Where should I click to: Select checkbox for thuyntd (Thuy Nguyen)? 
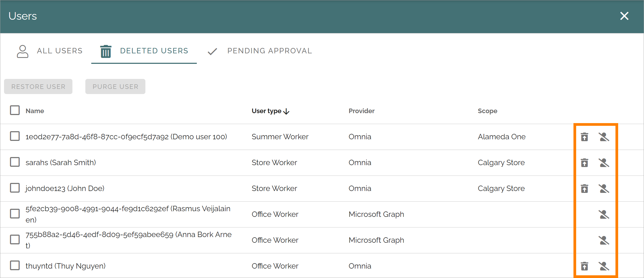(15, 265)
